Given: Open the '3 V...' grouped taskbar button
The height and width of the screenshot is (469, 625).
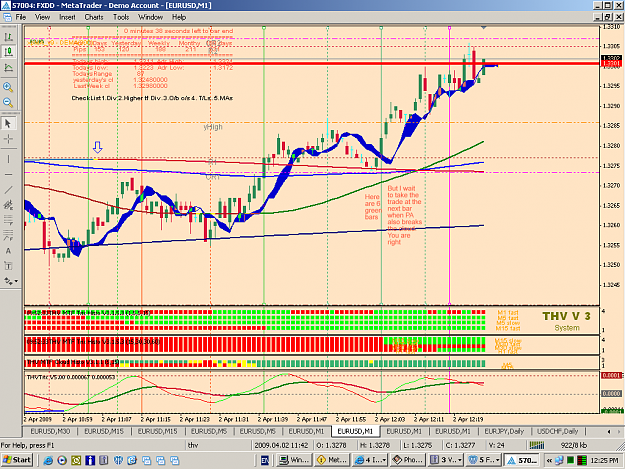Looking at the screenshot, I should [445, 460].
